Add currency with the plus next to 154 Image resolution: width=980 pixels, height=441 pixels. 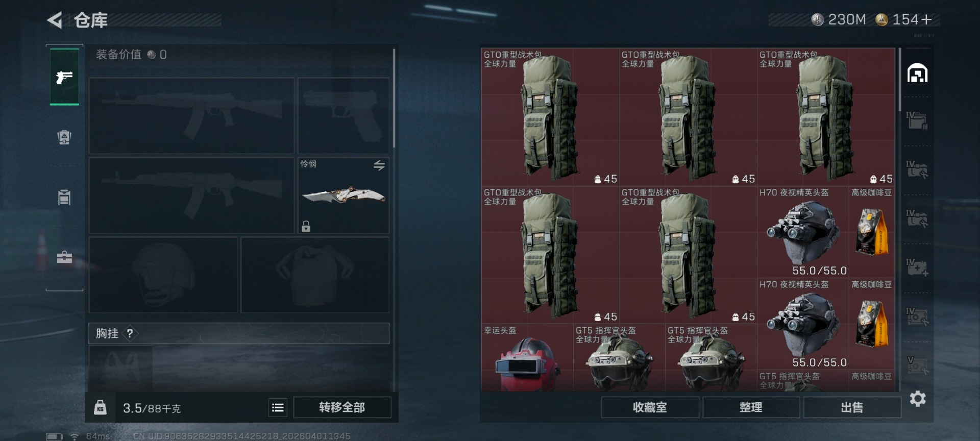pyautogui.click(x=927, y=19)
